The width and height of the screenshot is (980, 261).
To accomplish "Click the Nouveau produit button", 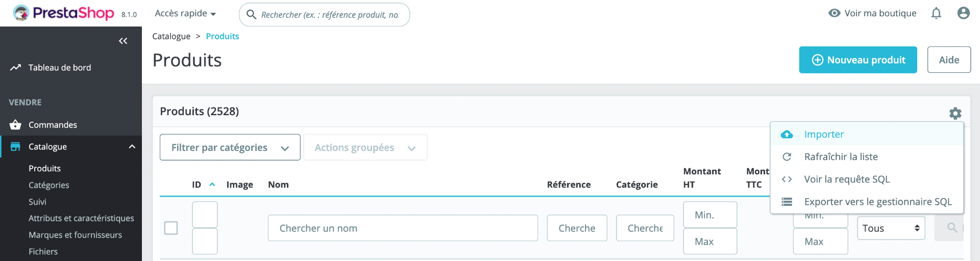I will [858, 60].
